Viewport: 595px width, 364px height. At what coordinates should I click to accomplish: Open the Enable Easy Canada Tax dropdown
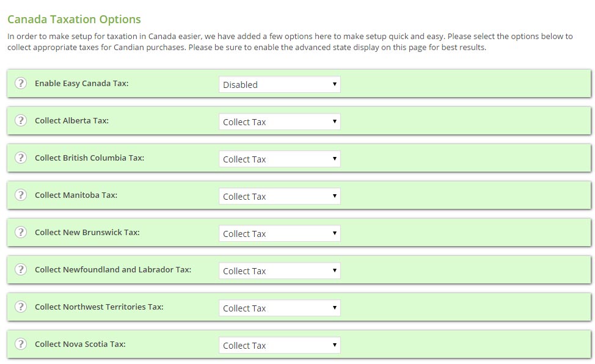pyautogui.click(x=279, y=84)
